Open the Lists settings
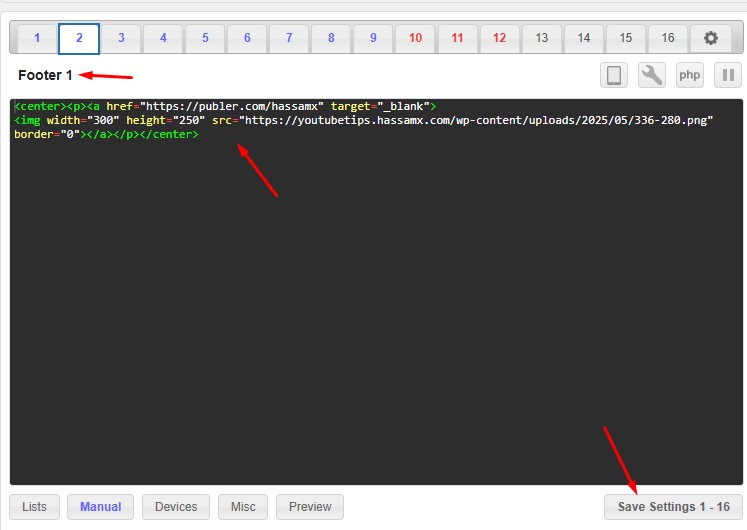747x530 pixels. coord(34,507)
